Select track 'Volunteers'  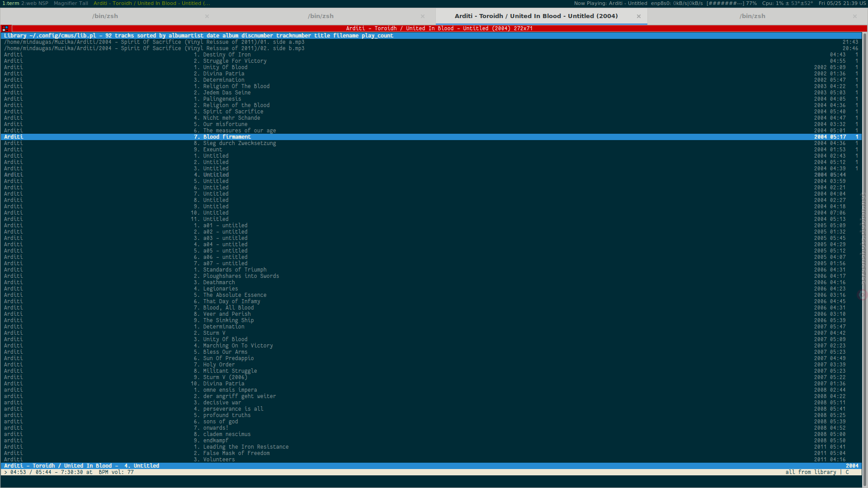tap(431, 460)
